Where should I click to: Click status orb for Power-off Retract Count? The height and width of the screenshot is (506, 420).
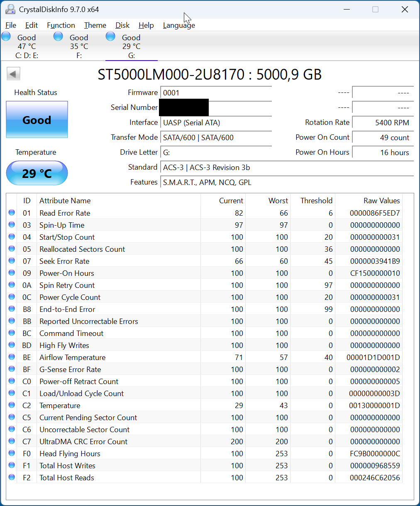(12, 381)
